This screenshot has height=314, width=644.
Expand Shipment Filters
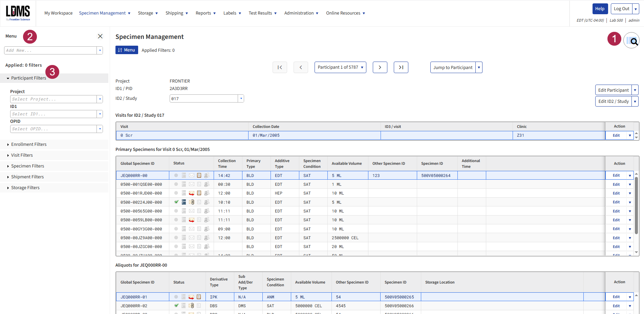(x=54, y=177)
